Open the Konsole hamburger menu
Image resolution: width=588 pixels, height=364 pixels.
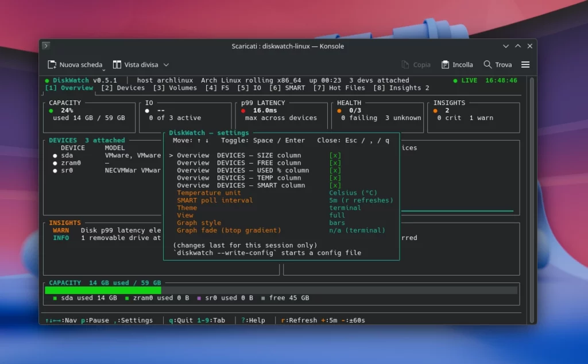525,64
